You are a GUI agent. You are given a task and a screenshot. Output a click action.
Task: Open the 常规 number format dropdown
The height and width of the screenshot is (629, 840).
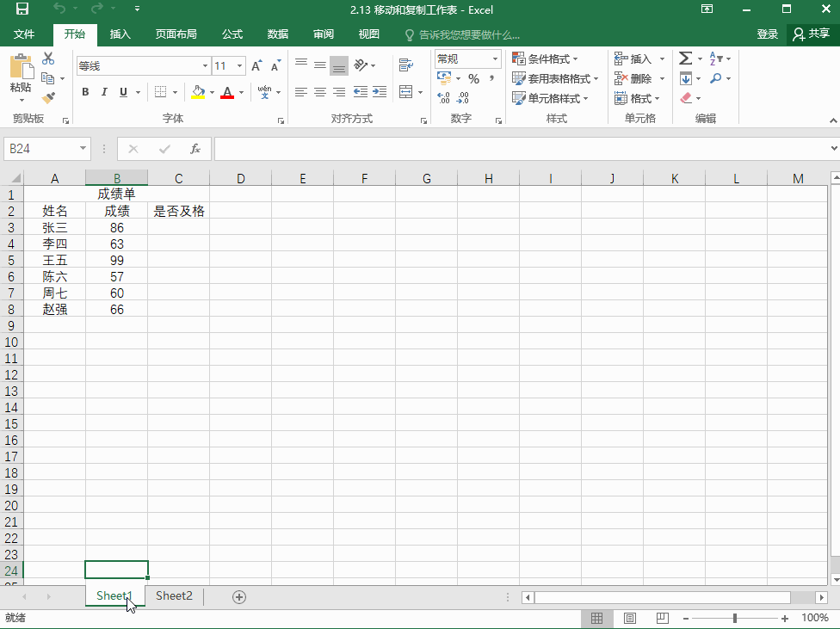[x=497, y=59]
